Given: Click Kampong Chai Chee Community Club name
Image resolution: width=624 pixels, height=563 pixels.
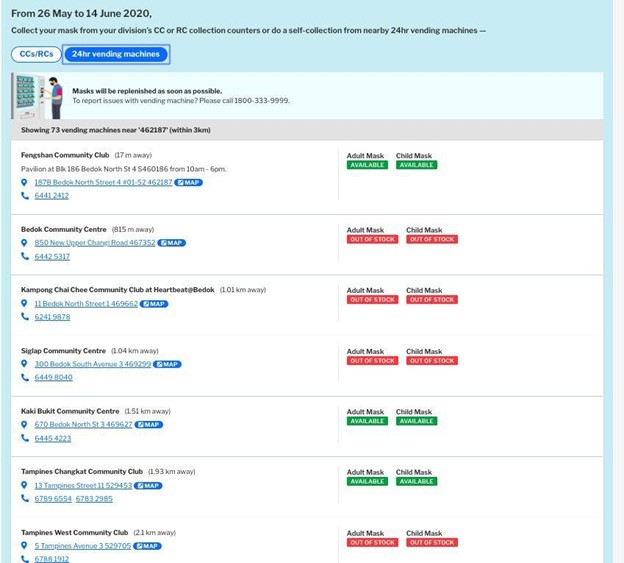Looking at the screenshot, I should click(x=118, y=290).
